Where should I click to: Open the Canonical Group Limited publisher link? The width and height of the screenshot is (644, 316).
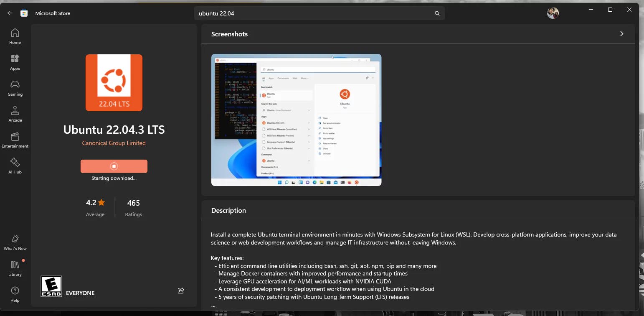(114, 143)
